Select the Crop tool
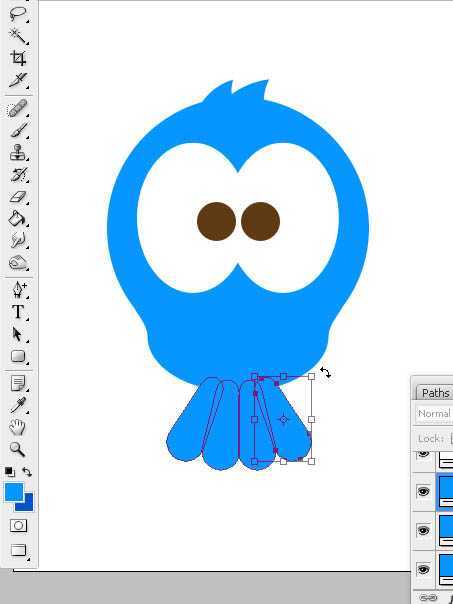 (x=18, y=58)
